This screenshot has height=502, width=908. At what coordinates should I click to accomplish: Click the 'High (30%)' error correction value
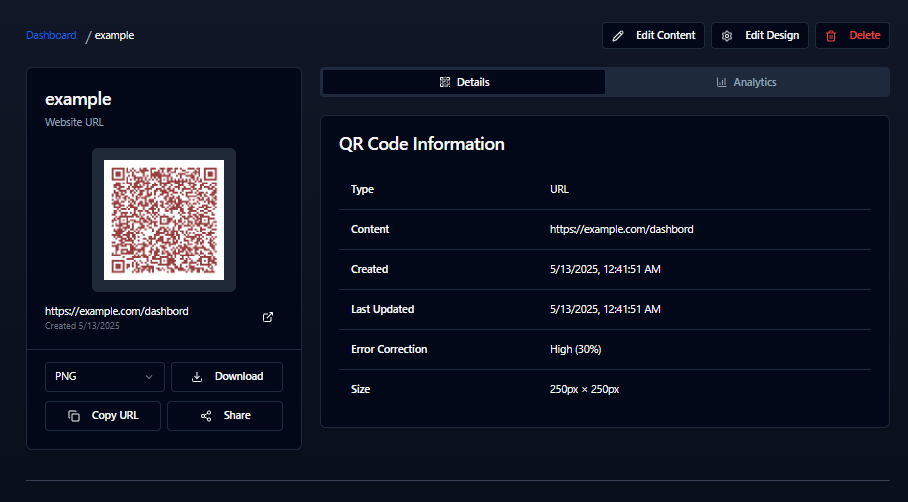(576, 349)
